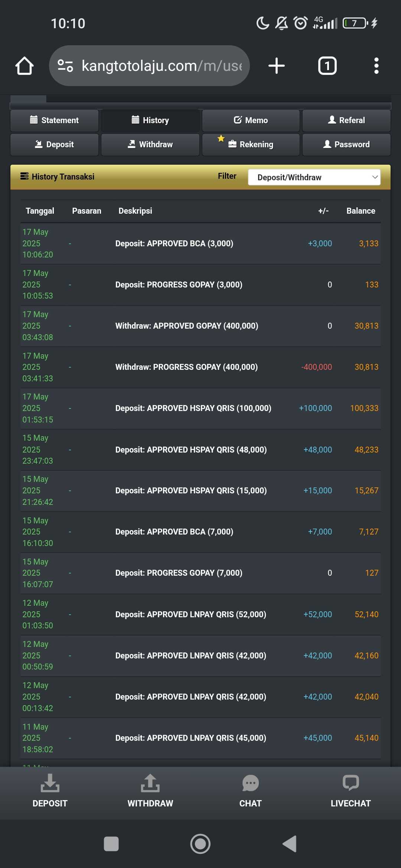Tap the browser home icon
This screenshot has width=401, height=868.
25,66
